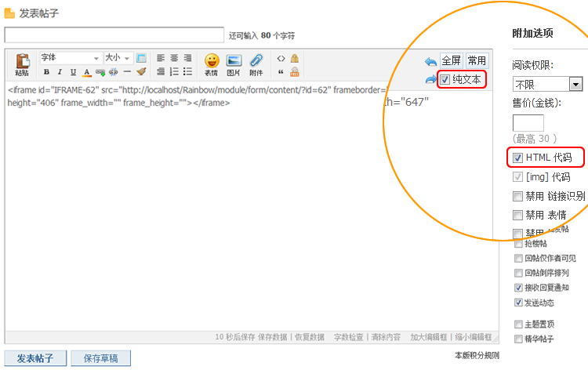Open the emoticon (表情) smiley picker

(x=211, y=63)
